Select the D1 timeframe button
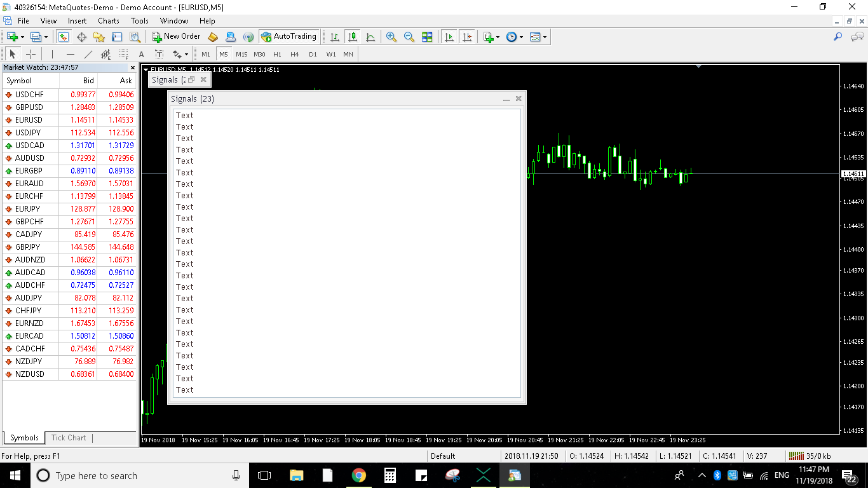The image size is (868, 488). pos(313,54)
